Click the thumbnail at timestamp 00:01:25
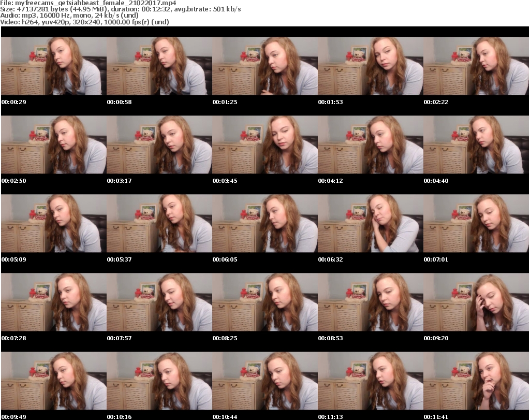The width and height of the screenshot is (530, 420). pos(264,66)
